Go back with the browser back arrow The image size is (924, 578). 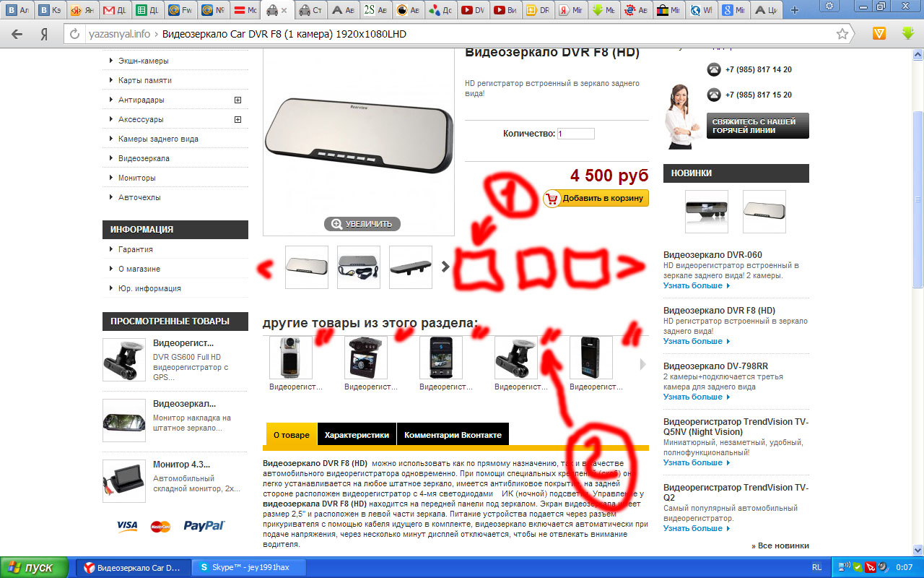click(17, 34)
